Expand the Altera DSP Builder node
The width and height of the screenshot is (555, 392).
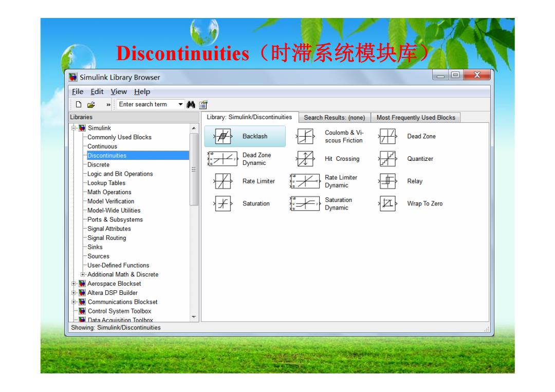[73, 293]
